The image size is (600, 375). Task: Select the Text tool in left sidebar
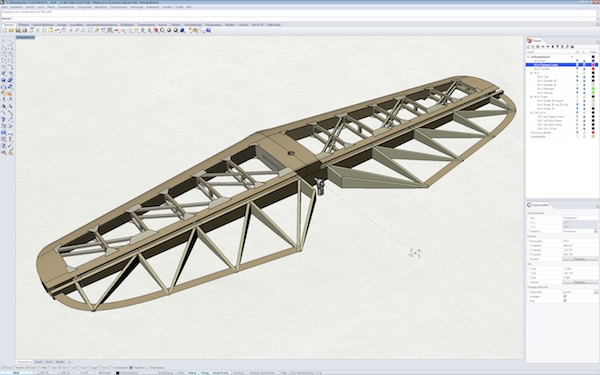3,119
